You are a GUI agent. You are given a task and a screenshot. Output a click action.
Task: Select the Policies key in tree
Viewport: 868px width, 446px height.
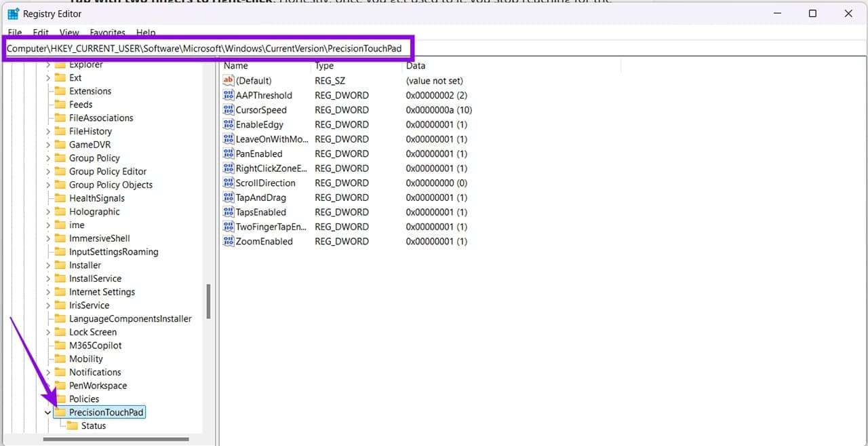(84, 399)
